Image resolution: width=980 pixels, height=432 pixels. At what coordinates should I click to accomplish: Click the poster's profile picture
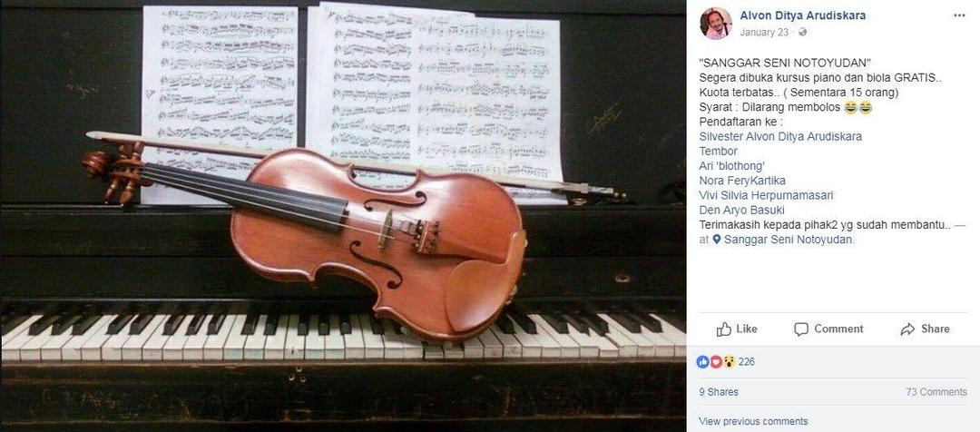click(716, 24)
